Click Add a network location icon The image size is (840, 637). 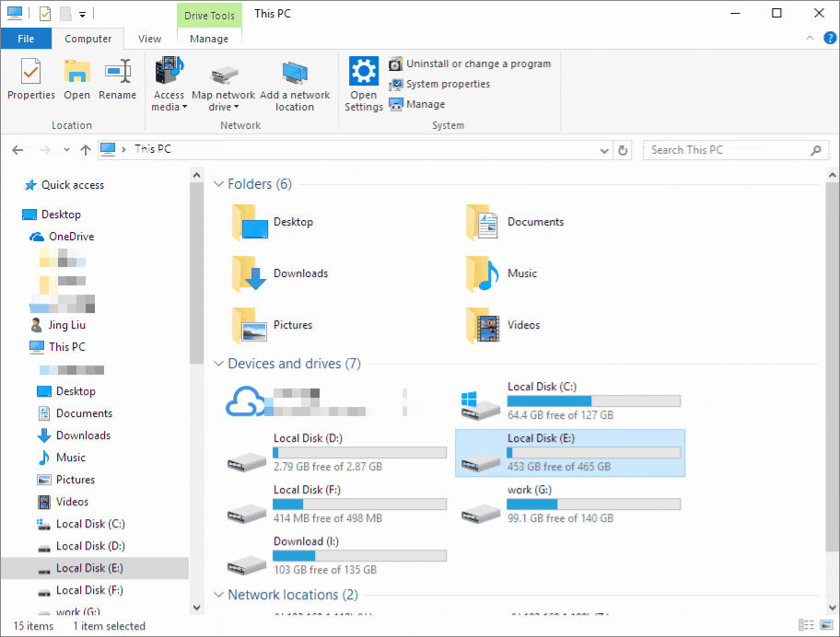point(295,75)
